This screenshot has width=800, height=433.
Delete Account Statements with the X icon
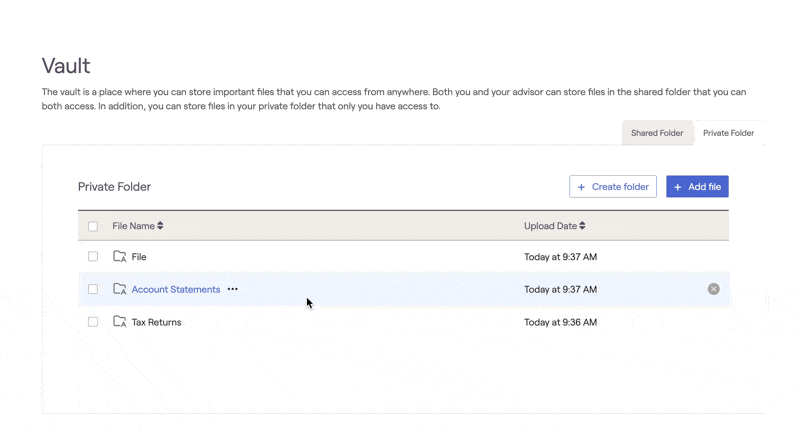click(713, 289)
